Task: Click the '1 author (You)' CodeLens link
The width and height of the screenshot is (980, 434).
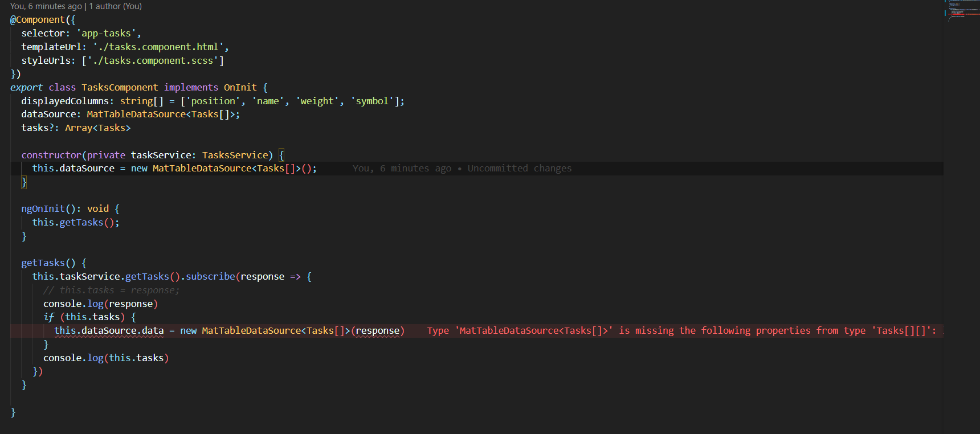Action: coord(116,6)
